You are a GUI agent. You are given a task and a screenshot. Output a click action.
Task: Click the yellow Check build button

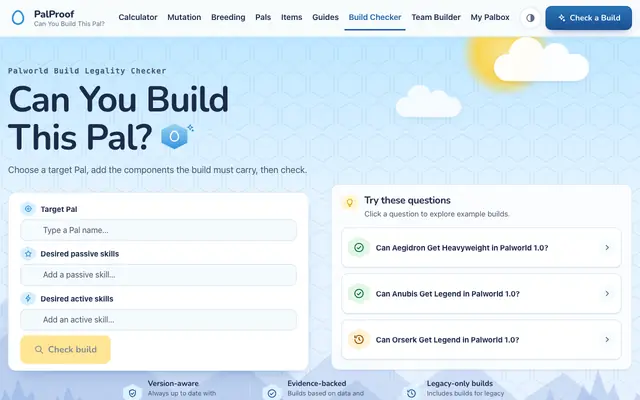[65, 349]
